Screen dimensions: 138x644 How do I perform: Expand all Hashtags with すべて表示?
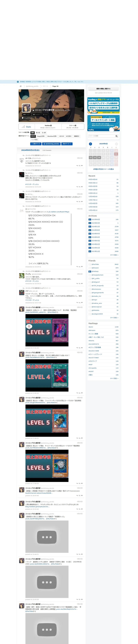[x=114, y=378]
